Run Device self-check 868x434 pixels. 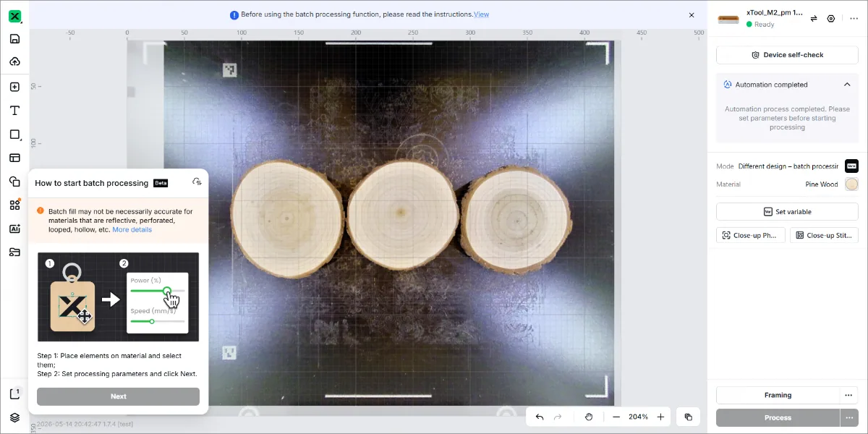787,55
